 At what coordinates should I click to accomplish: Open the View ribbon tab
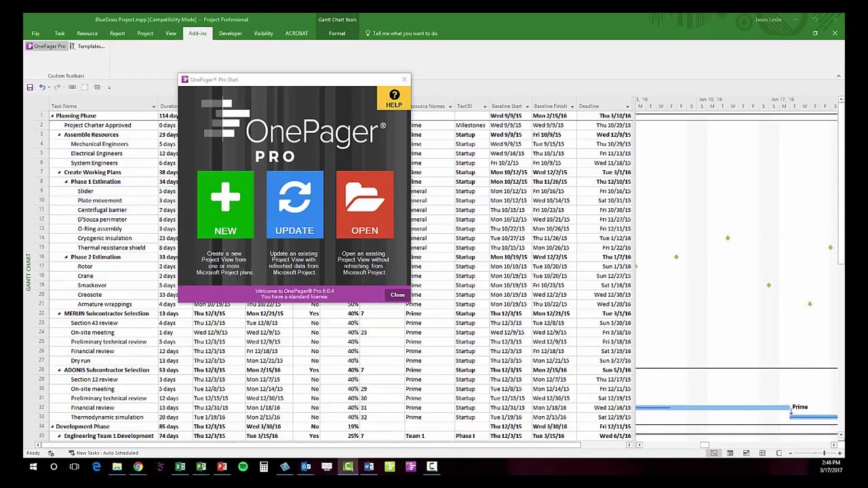pos(171,33)
